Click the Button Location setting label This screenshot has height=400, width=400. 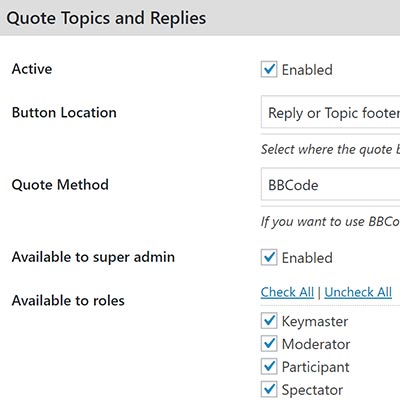(x=64, y=113)
